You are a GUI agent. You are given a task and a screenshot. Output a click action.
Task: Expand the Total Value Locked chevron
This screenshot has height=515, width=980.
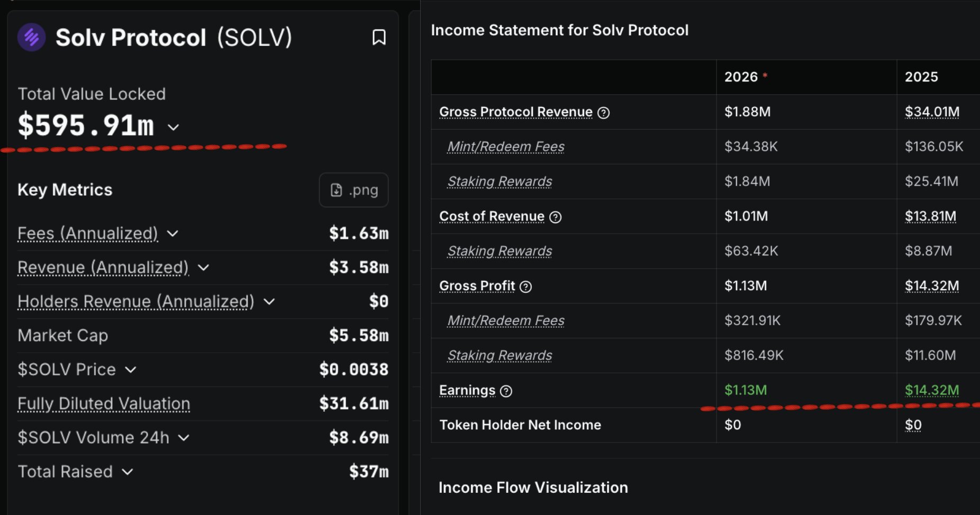pyautogui.click(x=173, y=127)
